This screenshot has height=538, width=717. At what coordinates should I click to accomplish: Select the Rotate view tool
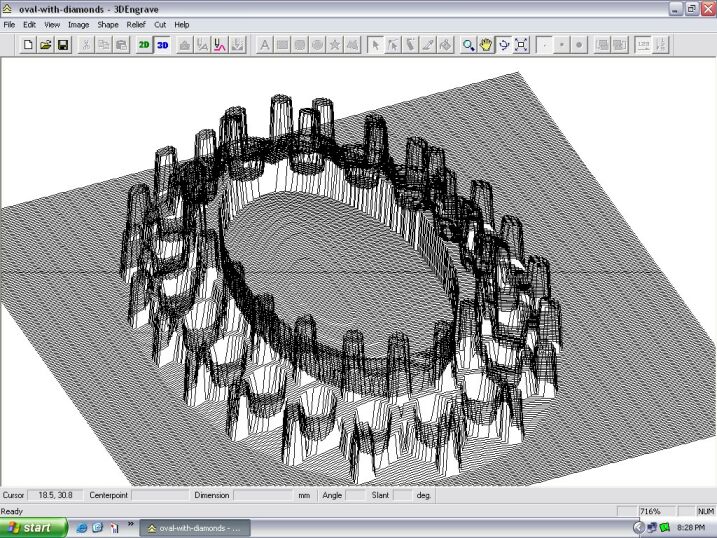tap(504, 45)
